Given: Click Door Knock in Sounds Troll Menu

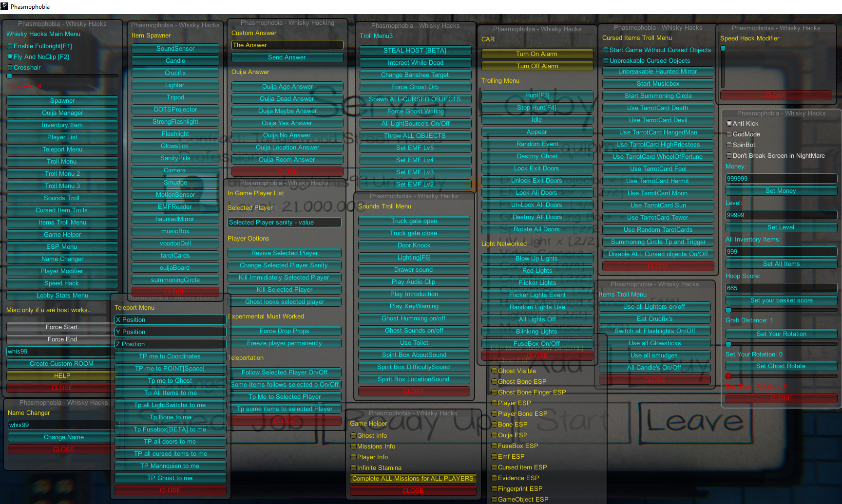Looking at the screenshot, I should click(x=414, y=245).
